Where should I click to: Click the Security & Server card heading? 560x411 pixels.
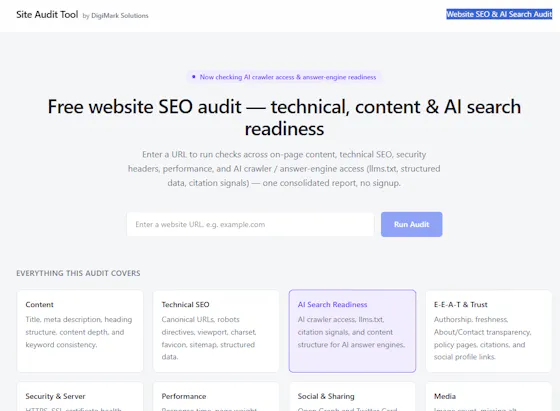(55, 396)
